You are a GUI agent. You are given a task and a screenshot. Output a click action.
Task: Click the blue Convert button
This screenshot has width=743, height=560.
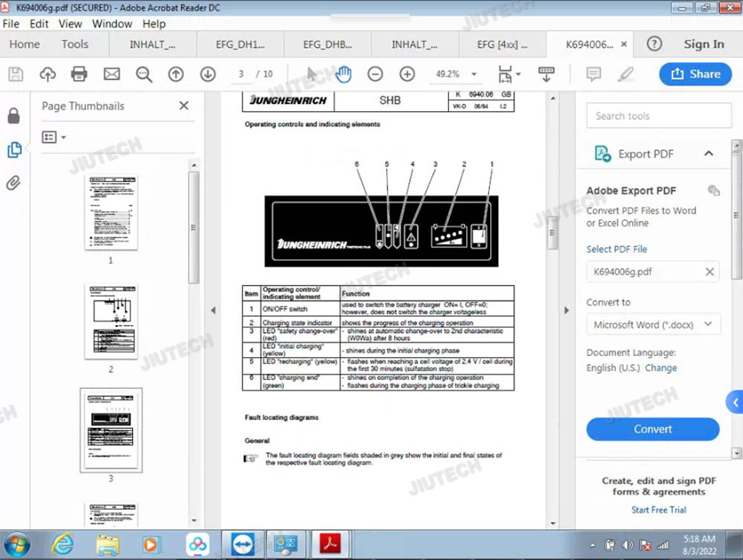click(653, 429)
